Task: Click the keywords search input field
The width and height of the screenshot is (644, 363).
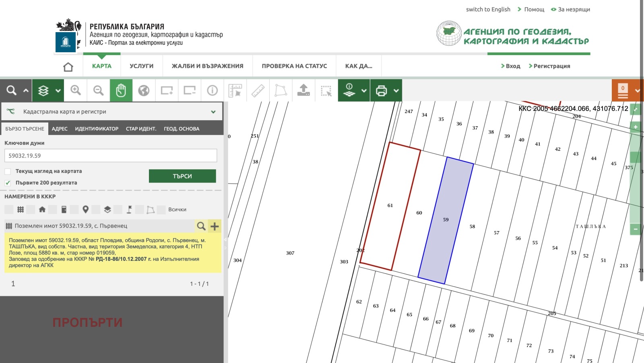Action: tap(111, 156)
